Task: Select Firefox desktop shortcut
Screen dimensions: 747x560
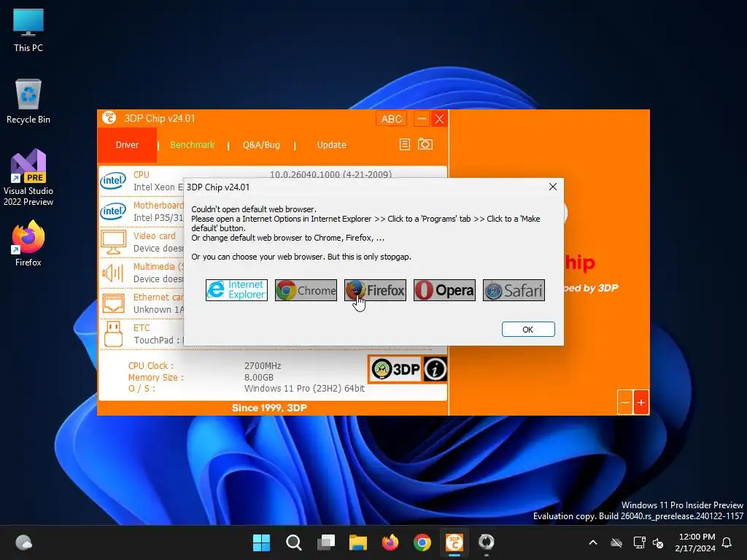Action: pyautogui.click(x=28, y=244)
